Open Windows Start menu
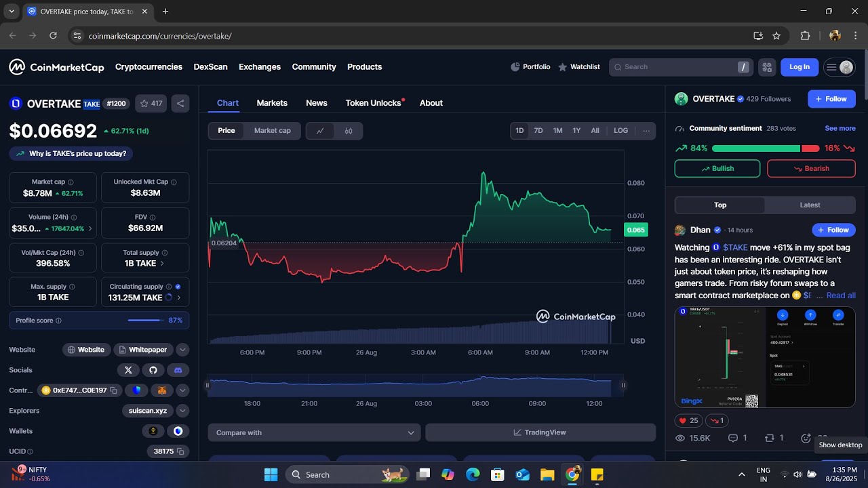 (271, 474)
